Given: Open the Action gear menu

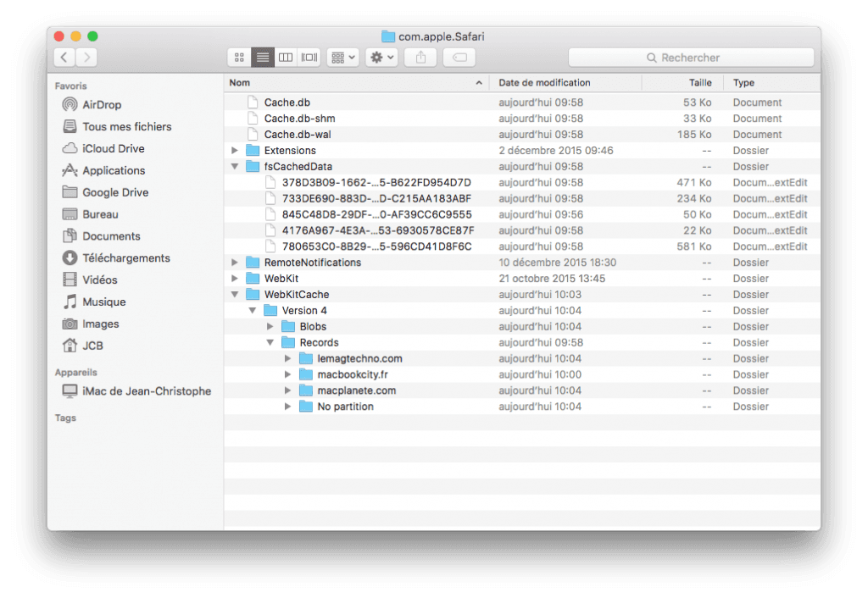Looking at the screenshot, I should click(x=381, y=58).
